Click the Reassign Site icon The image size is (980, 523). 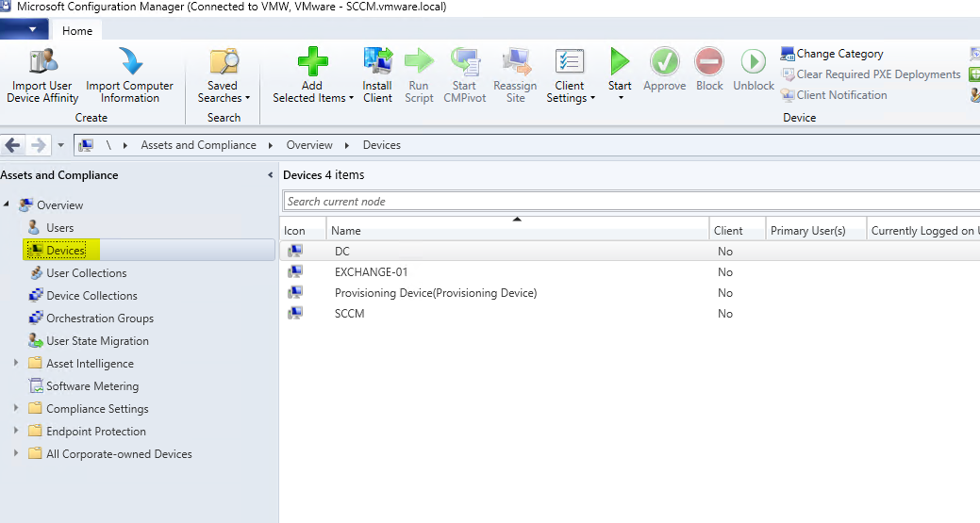point(515,62)
